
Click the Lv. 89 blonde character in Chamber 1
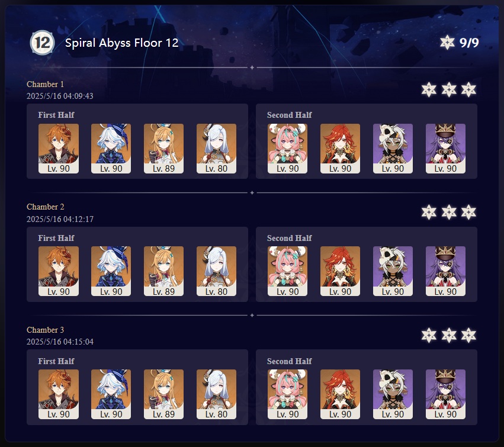point(163,149)
